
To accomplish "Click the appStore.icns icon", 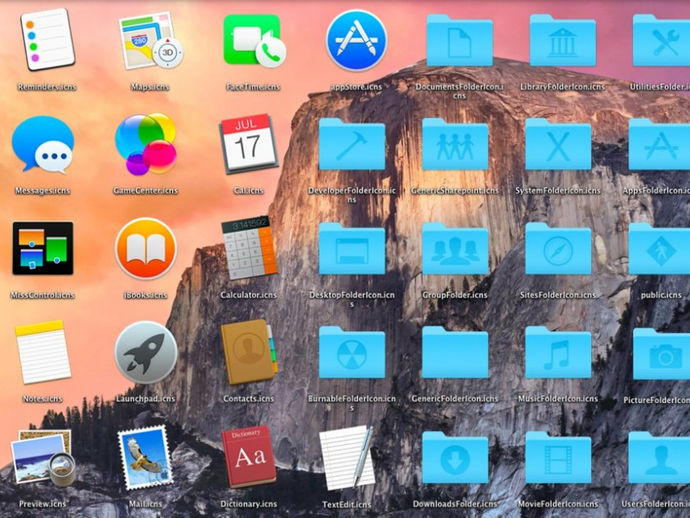I will tap(356, 40).
